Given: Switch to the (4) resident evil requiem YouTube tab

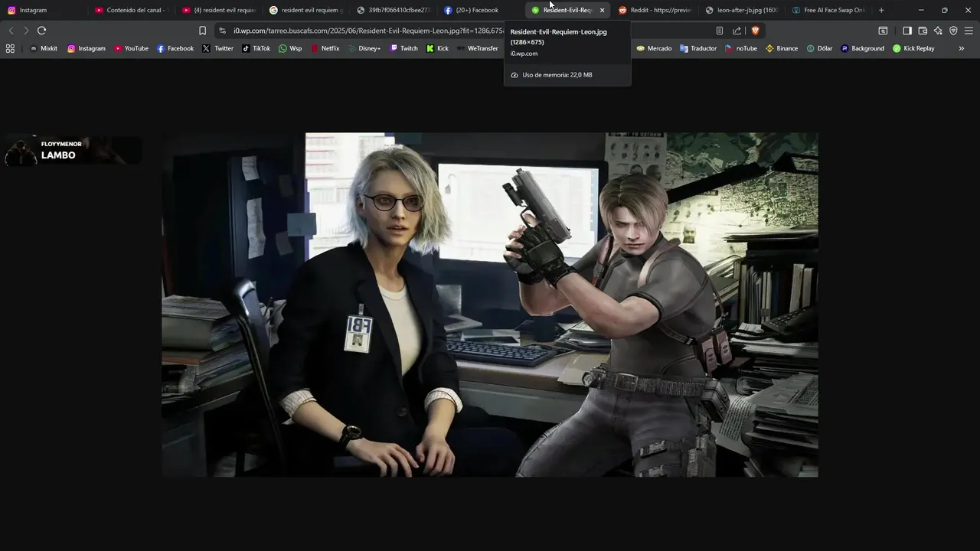Looking at the screenshot, I should click(219, 10).
